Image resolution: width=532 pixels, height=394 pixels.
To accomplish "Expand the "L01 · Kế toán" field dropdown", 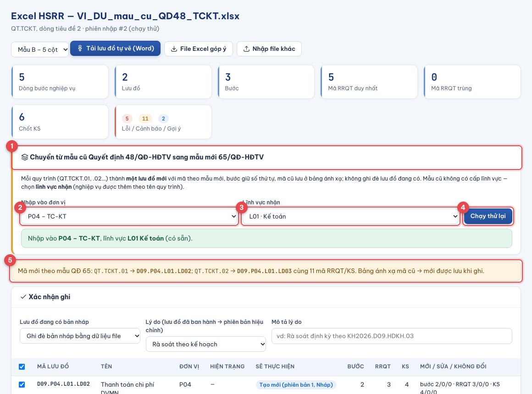I will (x=350, y=216).
